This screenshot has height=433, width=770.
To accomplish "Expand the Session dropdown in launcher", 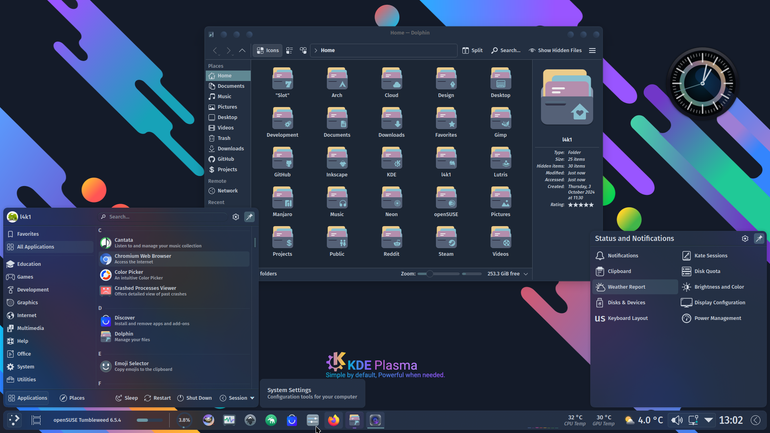I will tap(237, 398).
